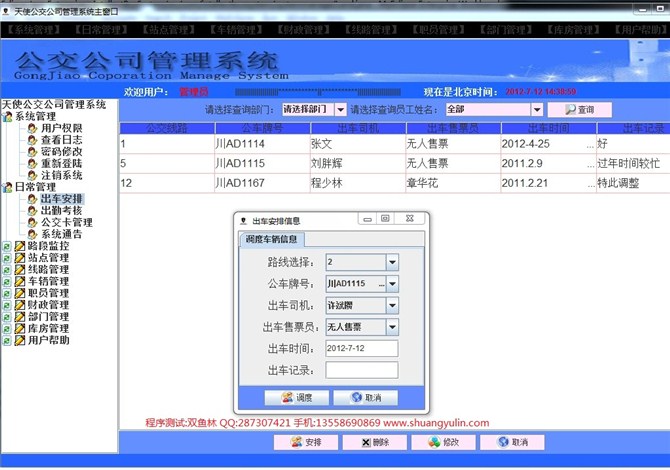Click the pencil icon of 线路管理 tree node

(20, 270)
